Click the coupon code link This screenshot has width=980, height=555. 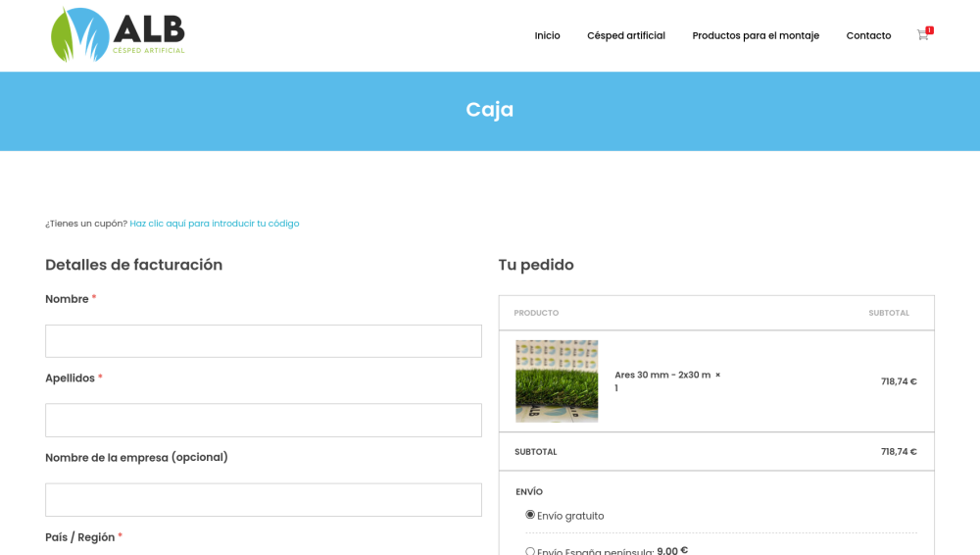pos(215,224)
